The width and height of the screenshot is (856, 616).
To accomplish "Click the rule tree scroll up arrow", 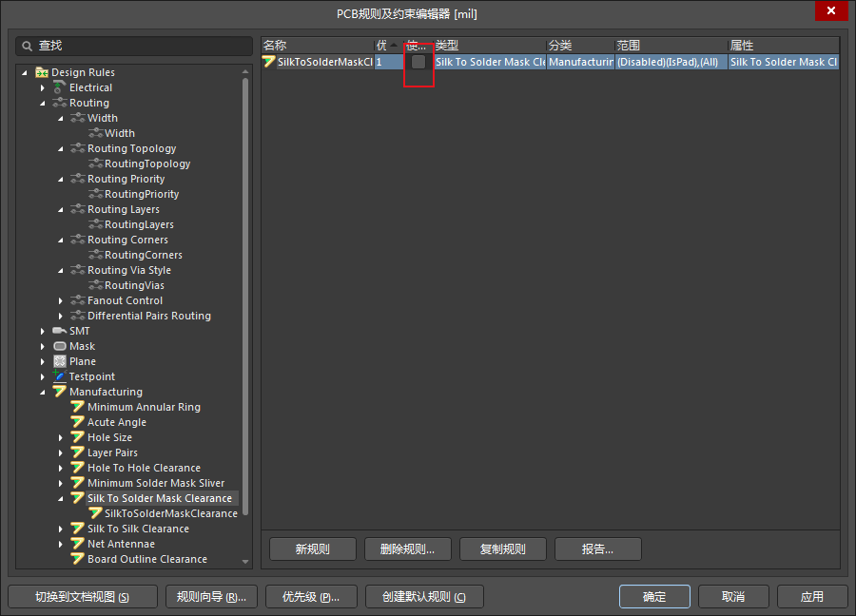I will [x=245, y=71].
